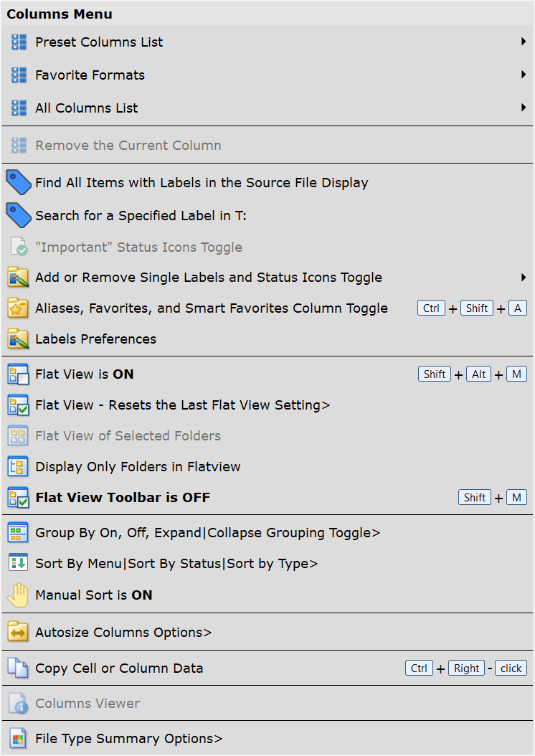Open Add or Remove Single Labels submenu arrow

pos(524,278)
